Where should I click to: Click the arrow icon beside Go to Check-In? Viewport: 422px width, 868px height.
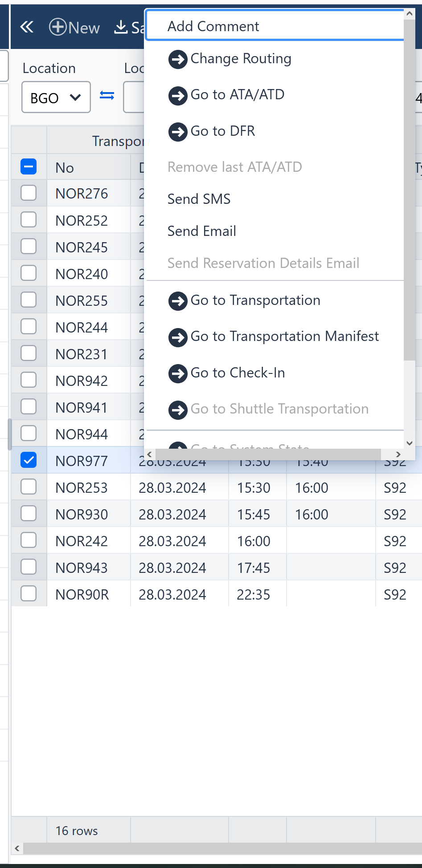tap(178, 373)
